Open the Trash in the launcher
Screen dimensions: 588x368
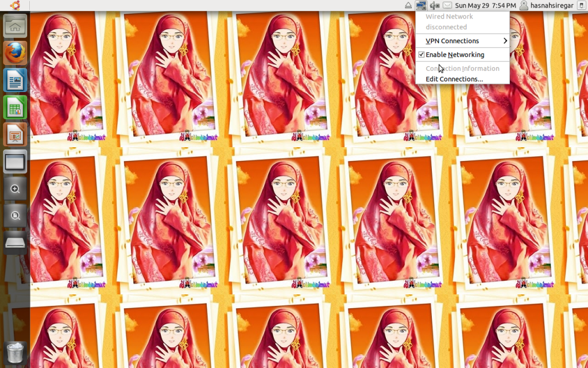(x=15, y=352)
